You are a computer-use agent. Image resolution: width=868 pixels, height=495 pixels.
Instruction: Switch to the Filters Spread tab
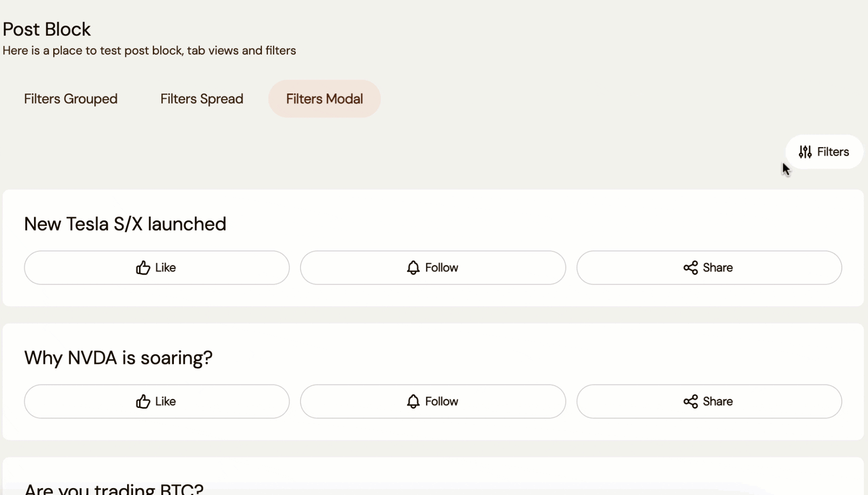click(201, 99)
